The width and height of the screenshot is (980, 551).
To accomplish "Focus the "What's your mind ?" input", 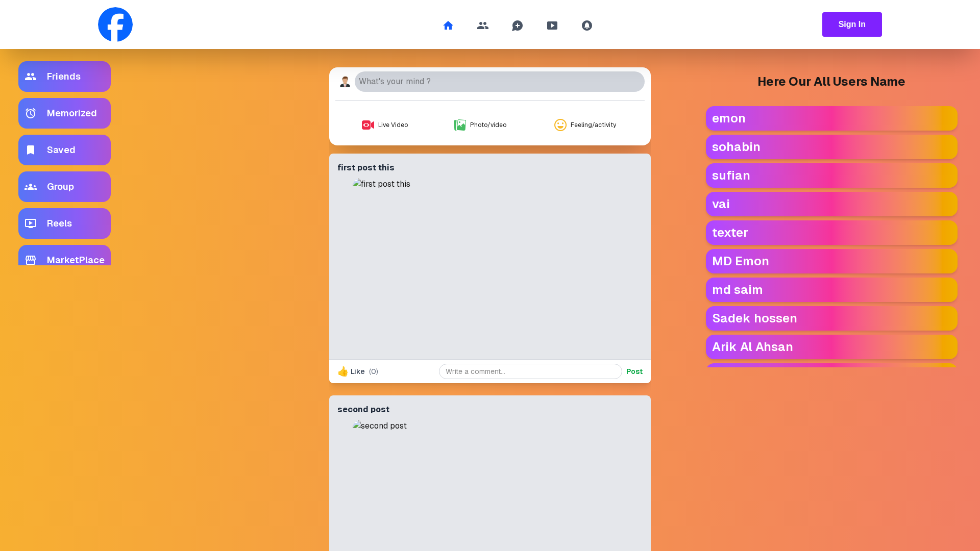I will coord(500,82).
